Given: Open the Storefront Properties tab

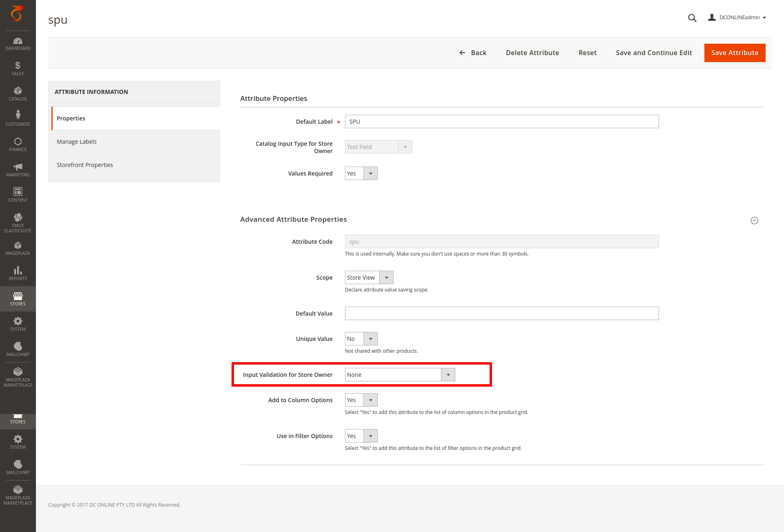Looking at the screenshot, I should click(x=85, y=165).
